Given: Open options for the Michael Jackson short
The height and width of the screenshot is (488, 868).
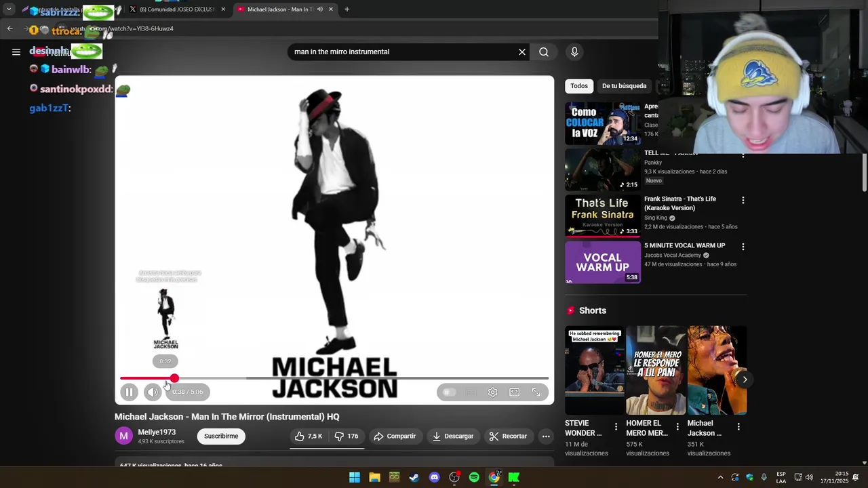Looking at the screenshot, I should [x=738, y=427].
